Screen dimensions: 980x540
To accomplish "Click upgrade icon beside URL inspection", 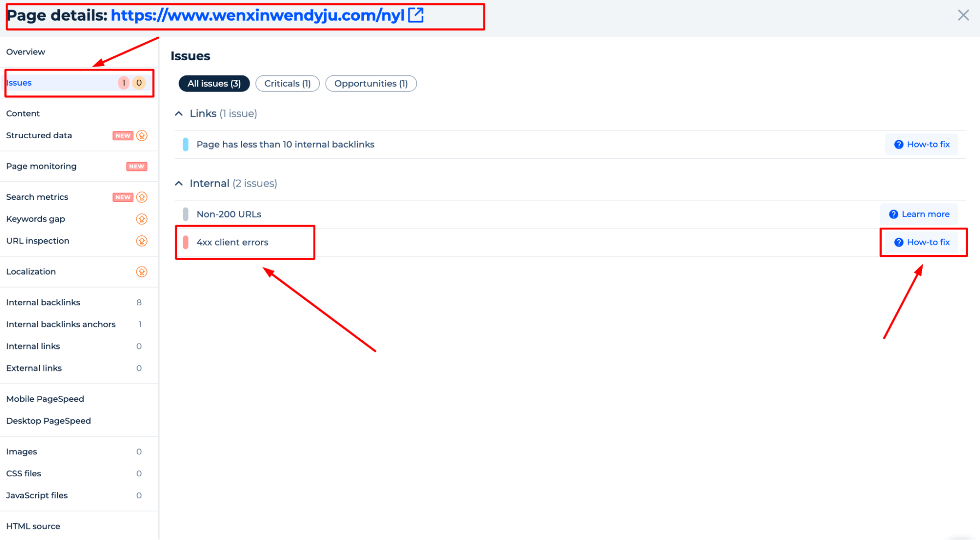I will 142,241.
